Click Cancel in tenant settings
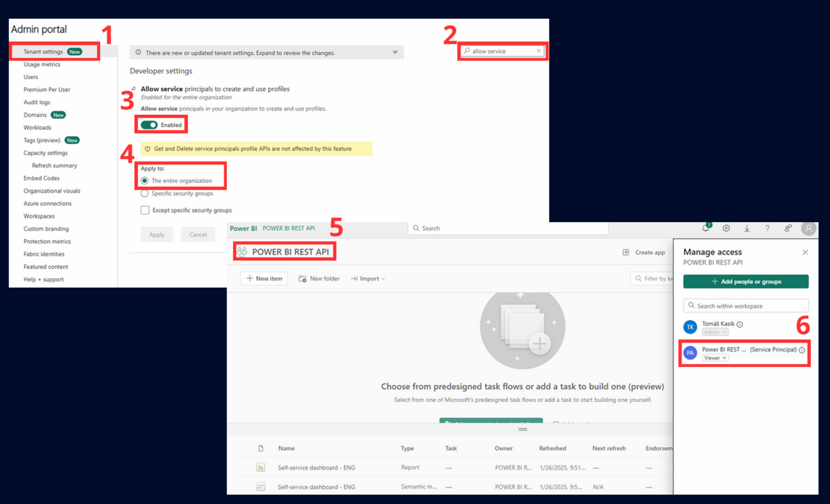The height and width of the screenshot is (504, 830). click(198, 234)
